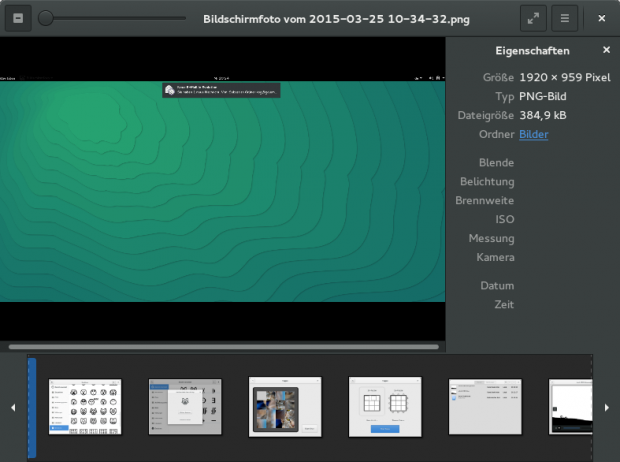
Task: Click the horizontal scrollbar under the image
Action: pos(223,347)
